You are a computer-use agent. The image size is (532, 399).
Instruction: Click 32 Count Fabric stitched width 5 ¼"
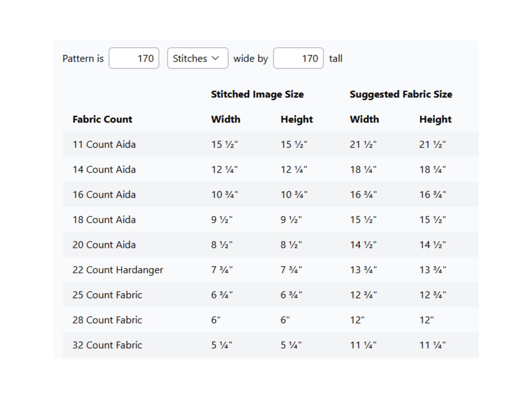[x=222, y=345]
